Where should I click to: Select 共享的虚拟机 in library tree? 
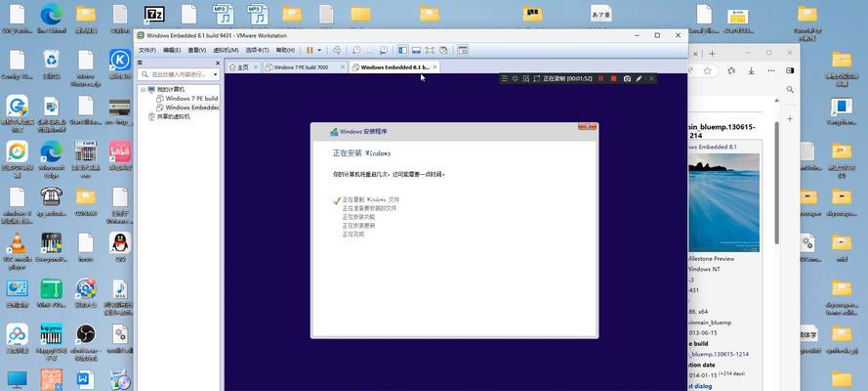coord(169,117)
